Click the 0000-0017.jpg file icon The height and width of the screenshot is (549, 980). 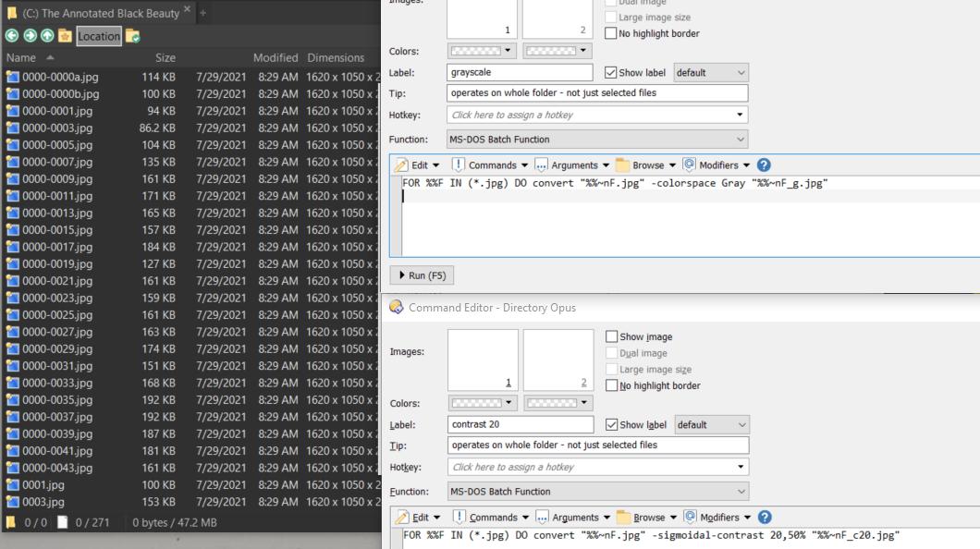pyautogui.click(x=12, y=247)
